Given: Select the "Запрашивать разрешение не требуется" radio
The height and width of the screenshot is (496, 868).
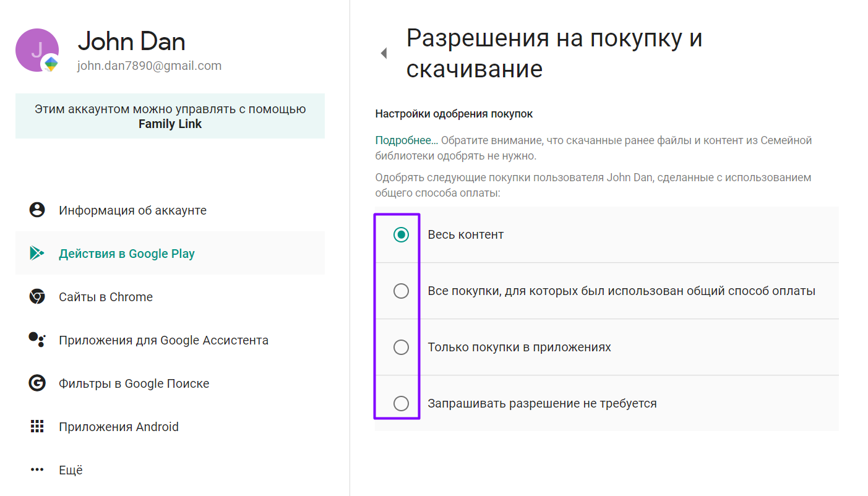Looking at the screenshot, I should (x=401, y=403).
